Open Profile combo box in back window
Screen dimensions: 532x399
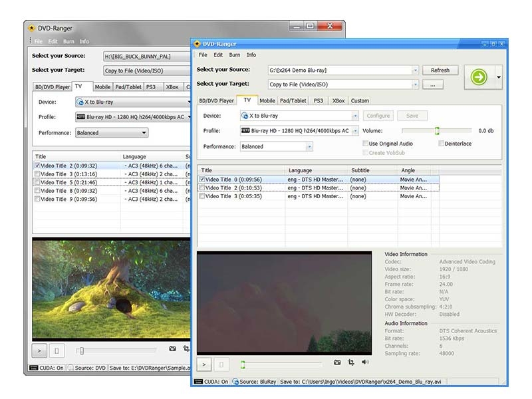click(x=132, y=117)
